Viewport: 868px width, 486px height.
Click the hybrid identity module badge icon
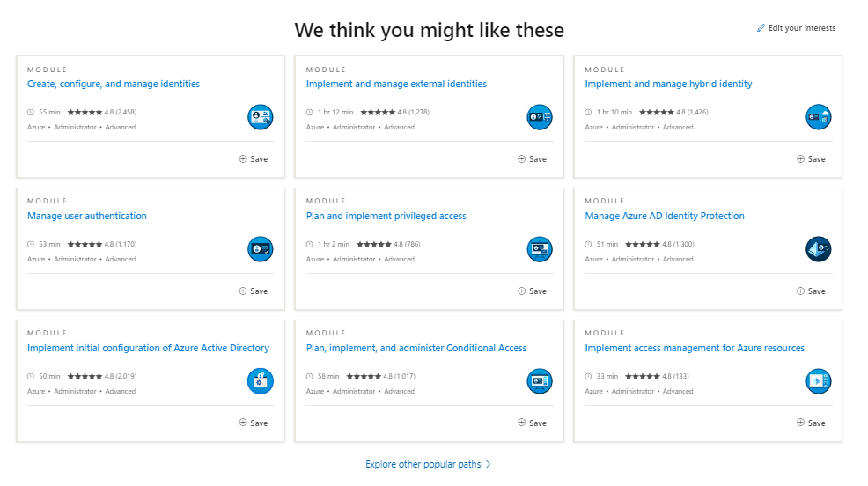[818, 117]
